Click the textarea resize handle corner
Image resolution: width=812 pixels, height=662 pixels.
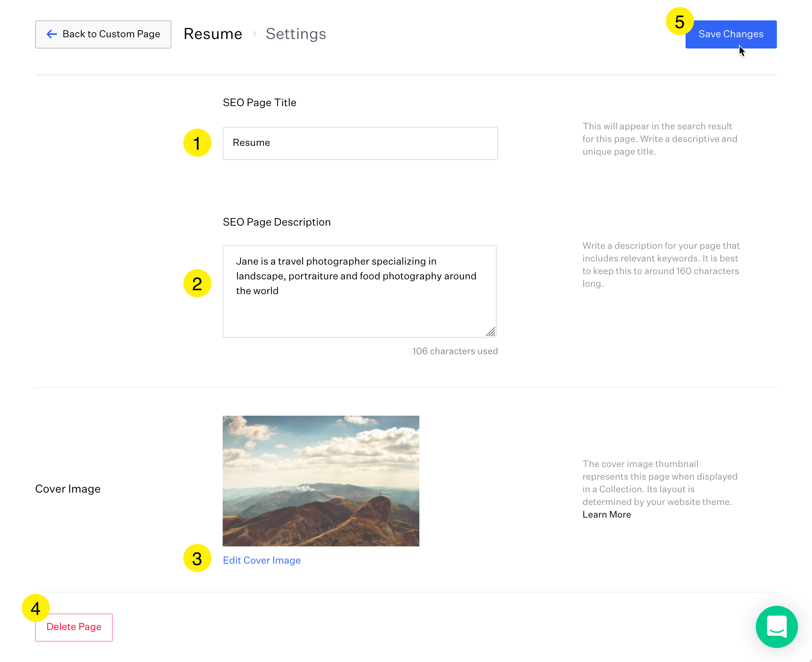click(491, 332)
